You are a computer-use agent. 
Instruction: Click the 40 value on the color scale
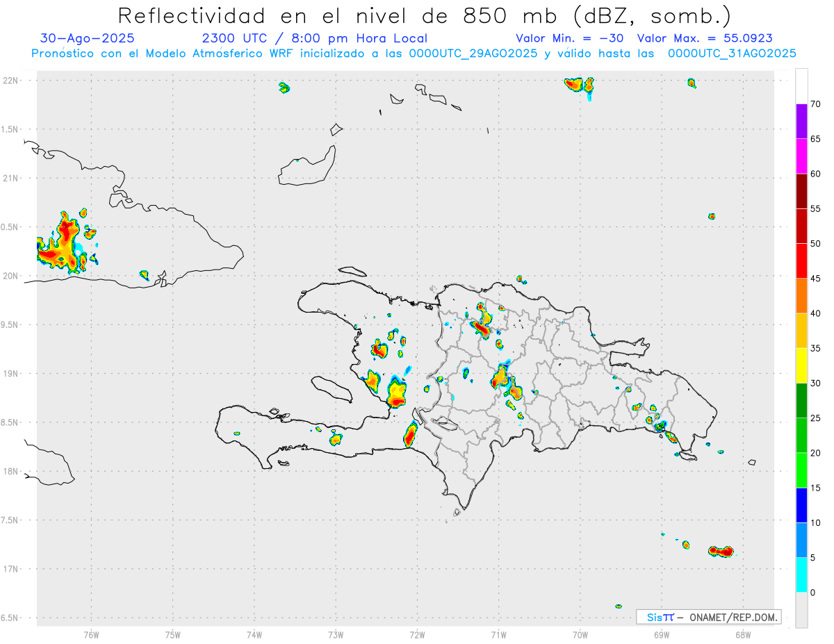(815, 313)
